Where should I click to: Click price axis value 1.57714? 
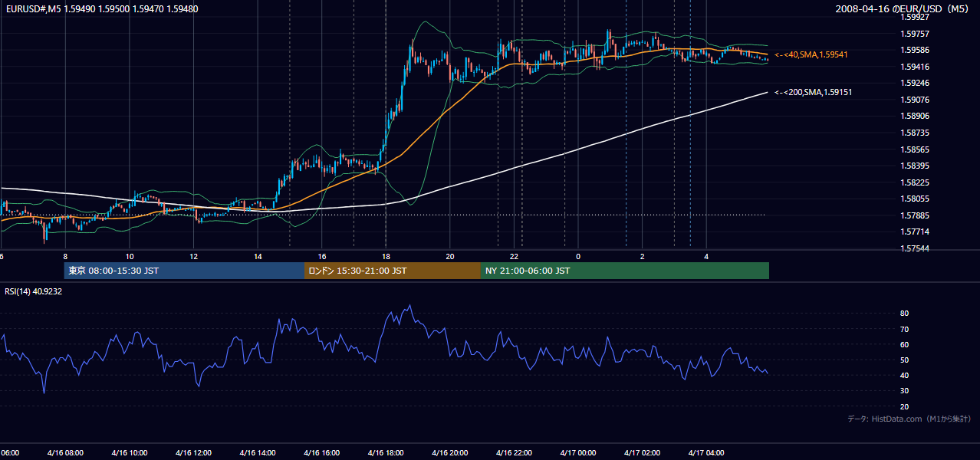pyautogui.click(x=914, y=232)
